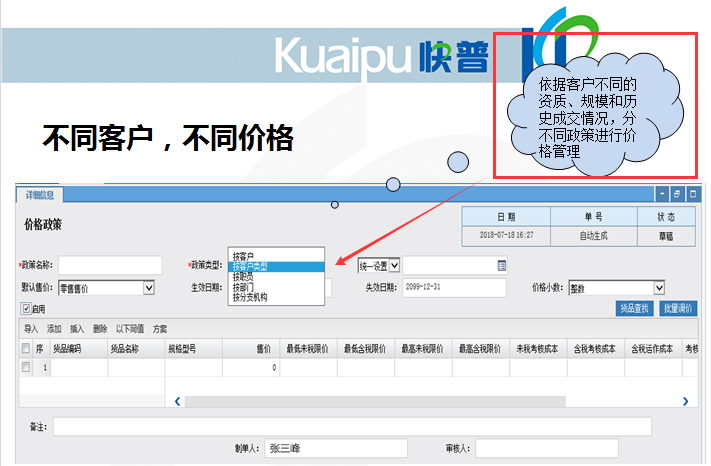The width and height of the screenshot is (711, 466).
Task: Click the 最高含税限价 column header
Action: click(x=481, y=349)
